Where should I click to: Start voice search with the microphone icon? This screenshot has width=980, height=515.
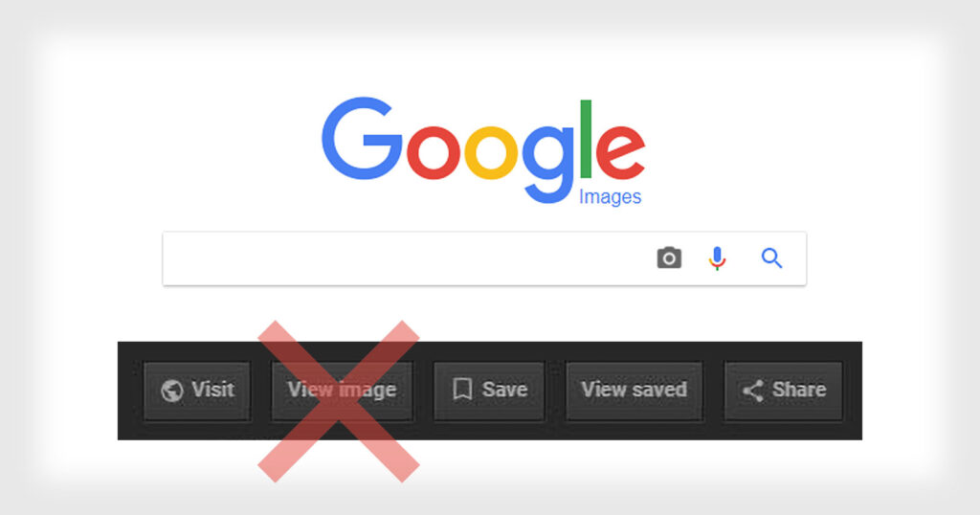pyautogui.click(x=717, y=258)
